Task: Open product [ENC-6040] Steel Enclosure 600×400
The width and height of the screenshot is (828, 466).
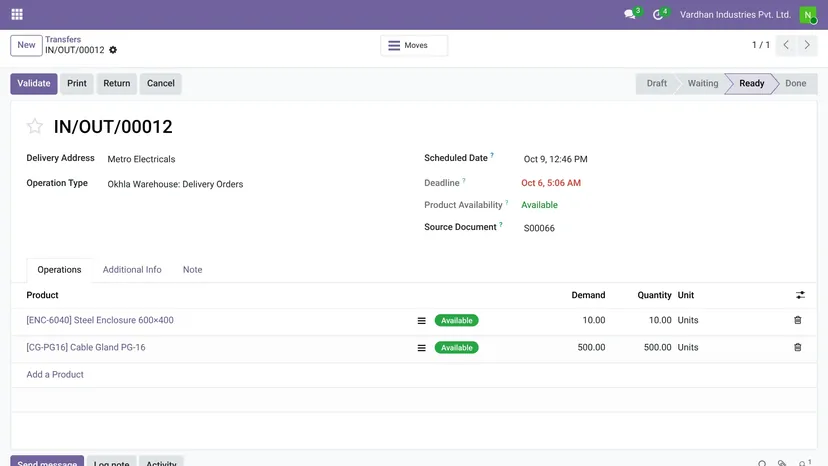Action: coord(100,320)
